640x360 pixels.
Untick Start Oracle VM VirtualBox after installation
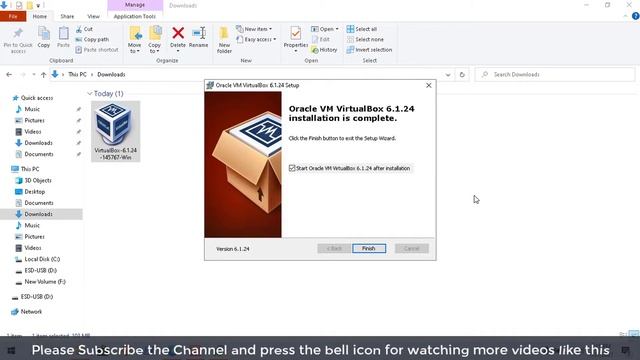292,168
